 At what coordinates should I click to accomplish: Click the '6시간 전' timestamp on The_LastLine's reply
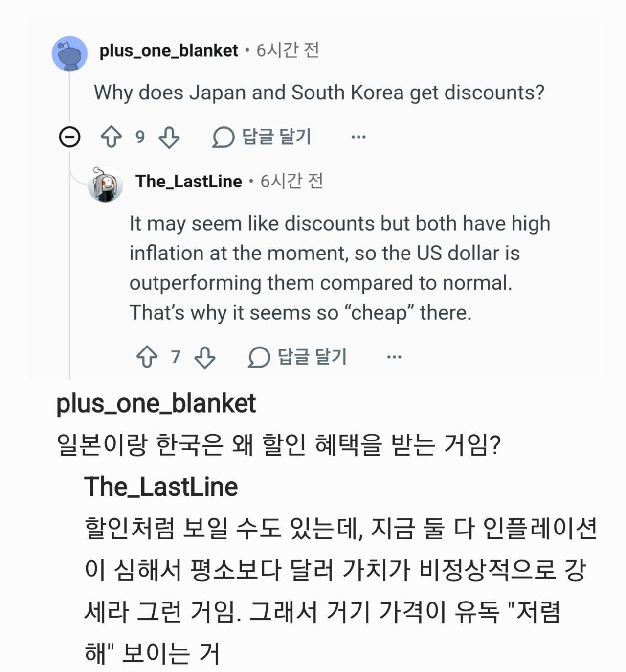point(291,181)
